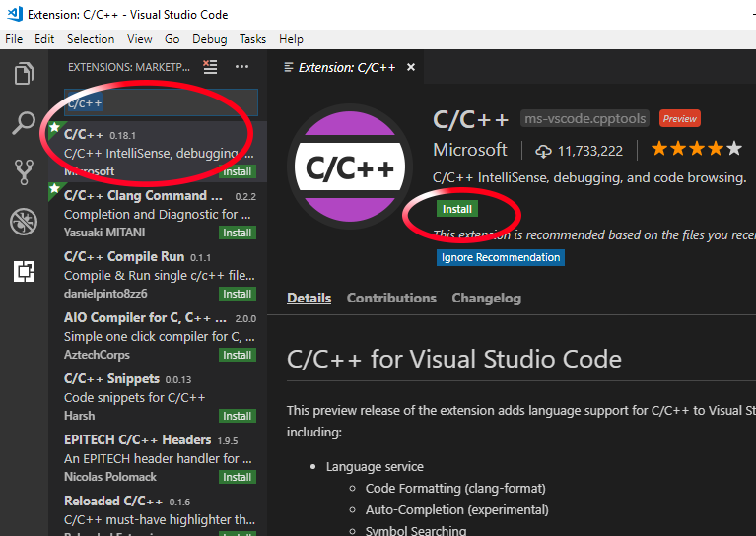756x536 pixels.
Task: Select C/C++ Clang Command extension entry
Action: [x=158, y=213]
